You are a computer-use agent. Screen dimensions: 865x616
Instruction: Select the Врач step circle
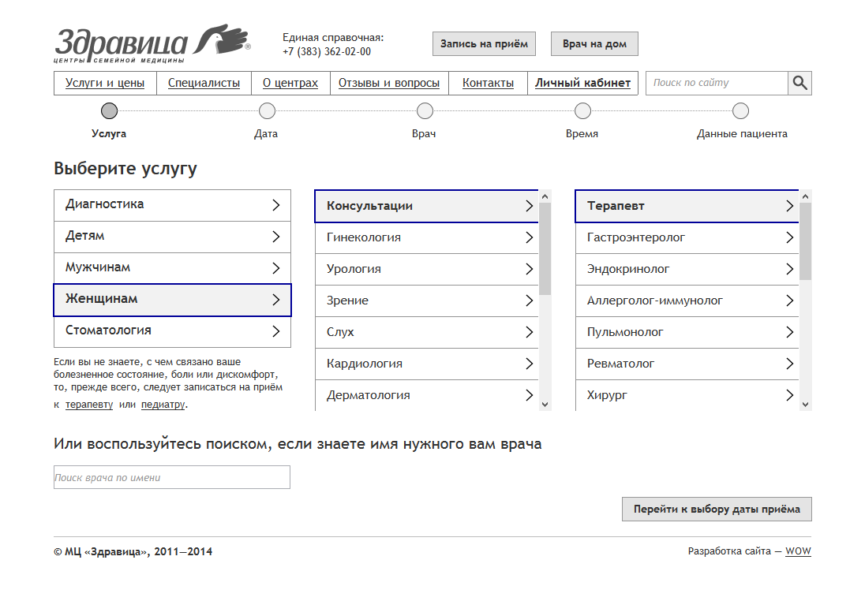pos(425,111)
